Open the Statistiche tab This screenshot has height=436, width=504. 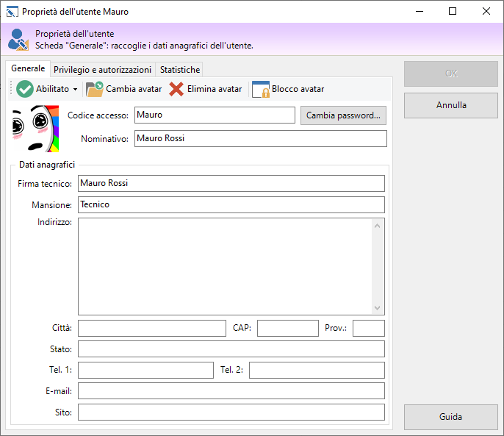180,70
